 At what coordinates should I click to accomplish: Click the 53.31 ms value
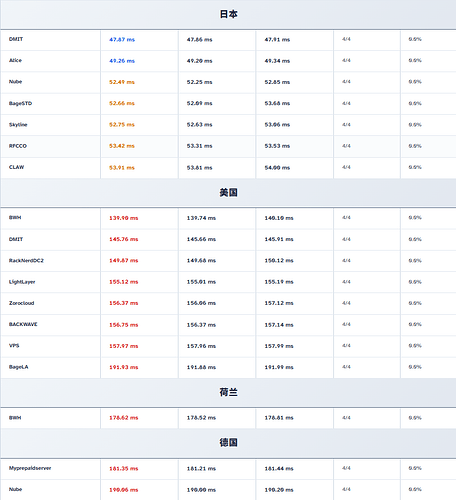(200, 146)
